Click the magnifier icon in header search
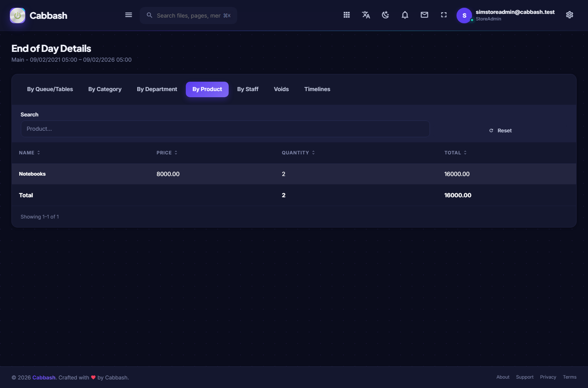Image resolution: width=588 pixels, height=388 pixels. click(149, 15)
